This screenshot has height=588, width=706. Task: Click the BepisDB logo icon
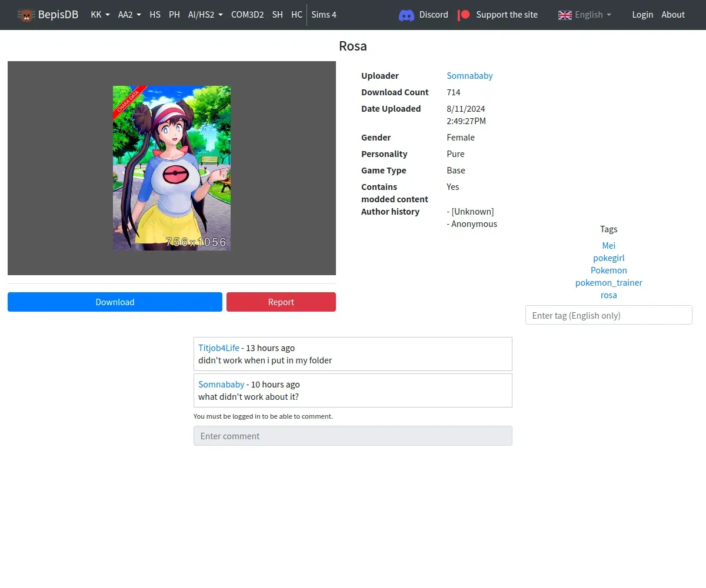[26, 15]
